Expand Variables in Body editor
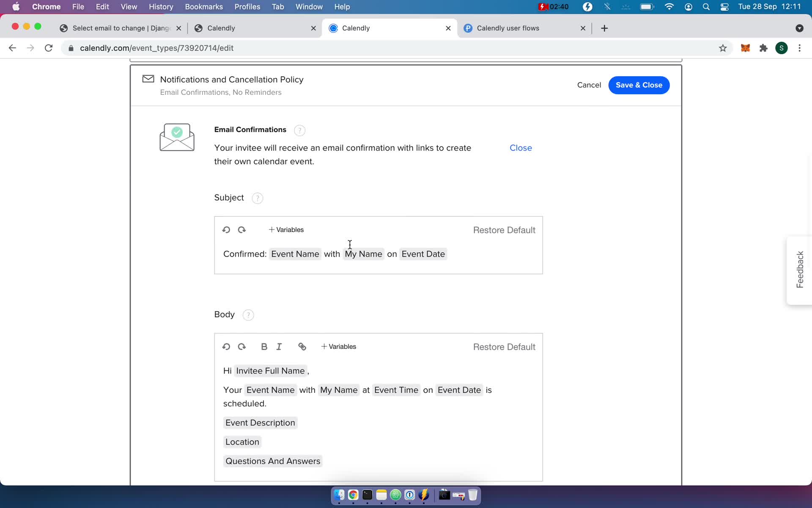Screen dimensions: 812x508 [338, 346]
